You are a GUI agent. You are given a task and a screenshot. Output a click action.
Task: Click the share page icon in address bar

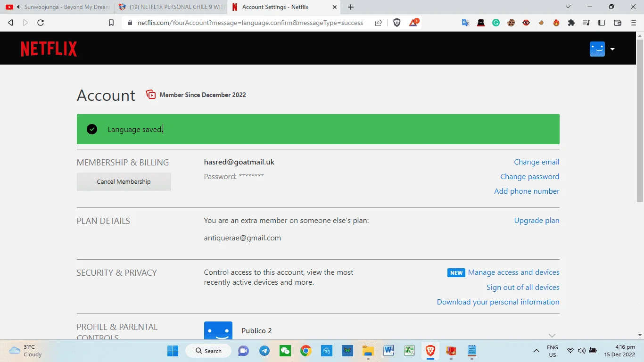[379, 23]
